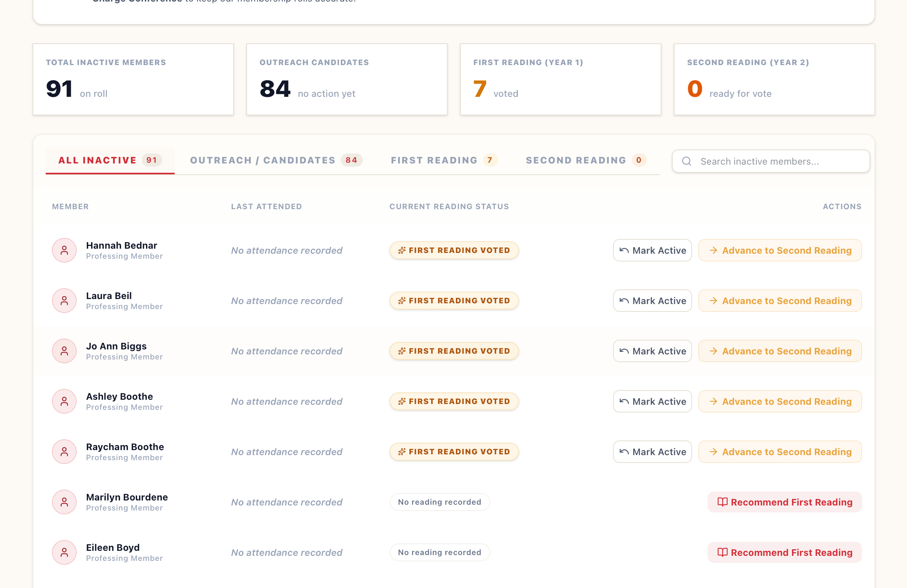Click sparkle icon in Laura Beil's status badge

pyautogui.click(x=402, y=301)
